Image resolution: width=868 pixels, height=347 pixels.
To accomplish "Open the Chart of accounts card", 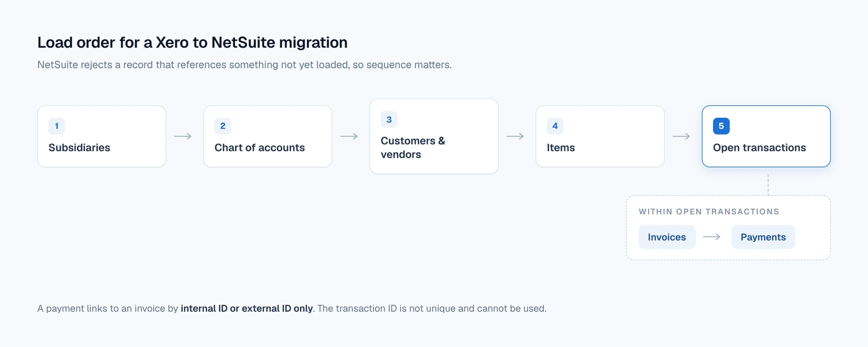I will tap(268, 136).
